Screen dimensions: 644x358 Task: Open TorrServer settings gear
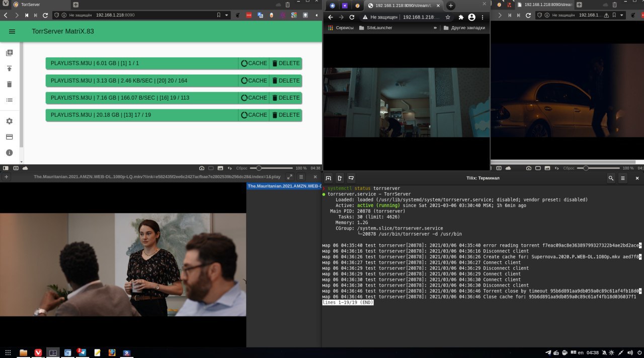(x=9, y=121)
